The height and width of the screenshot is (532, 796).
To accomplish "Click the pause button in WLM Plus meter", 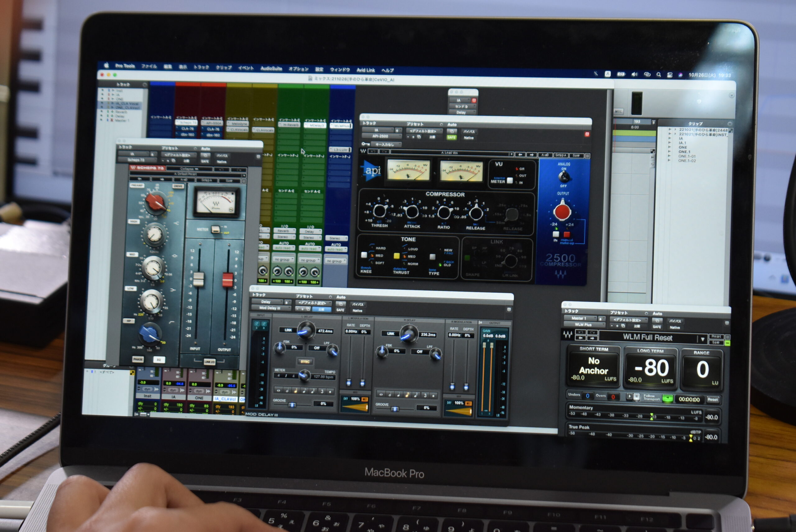I will (636, 396).
